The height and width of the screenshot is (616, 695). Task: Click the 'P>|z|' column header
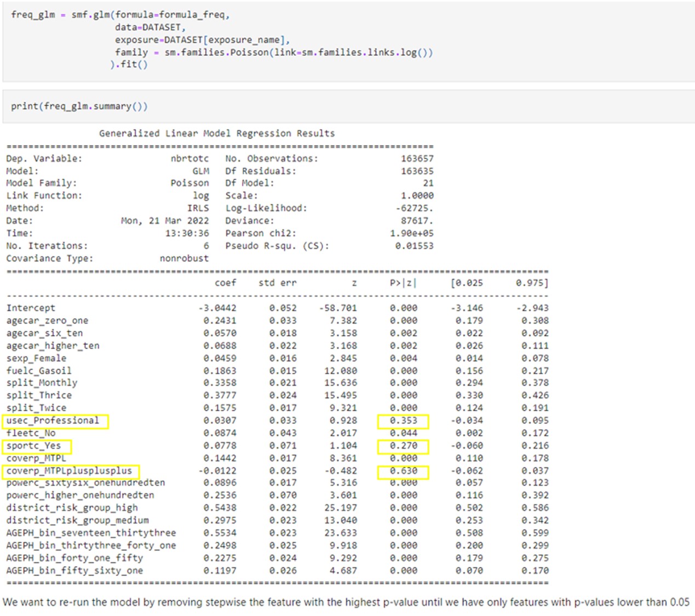click(x=403, y=283)
